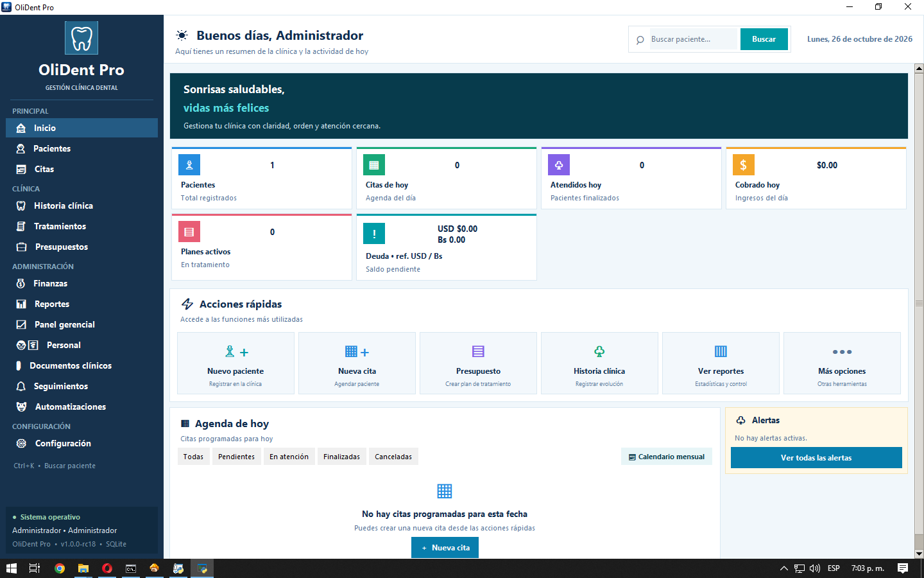This screenshot has width=924, height=578.
Task: Select Tratamientos in the sidebar
Action: tap(81, 226)
